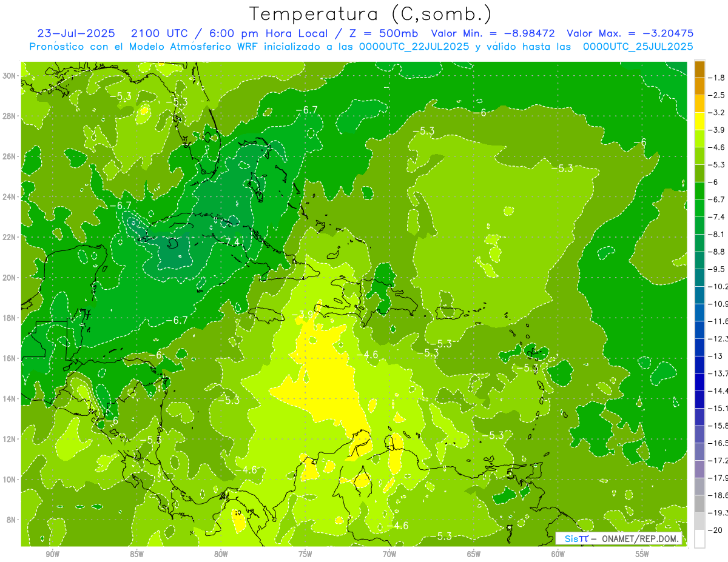Click the yellow color bar swatch between -3.2 and -3.9
Screen dimensions: 728x562
coord(699,121)
